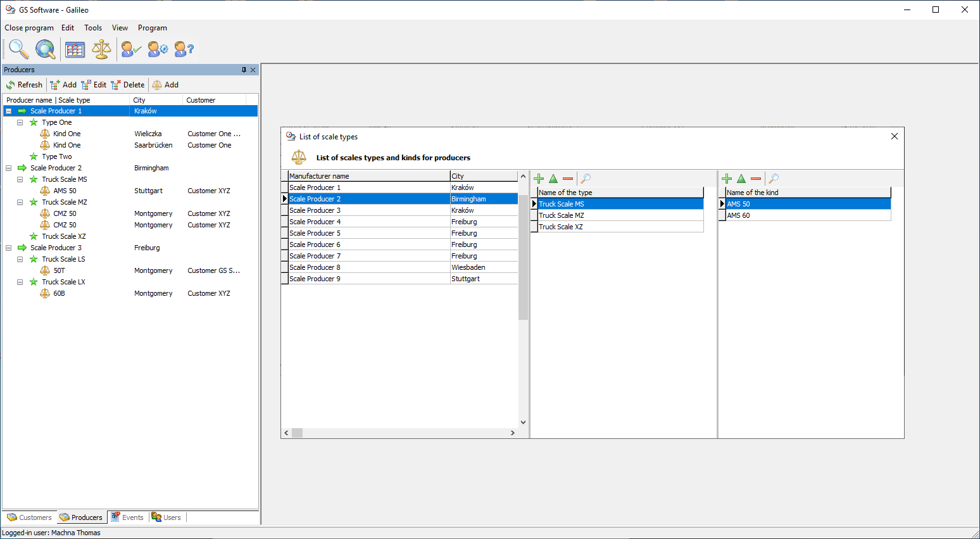Toggle auto-hide pin on Producers panel

pyautogui.click(x=244, y=70)
